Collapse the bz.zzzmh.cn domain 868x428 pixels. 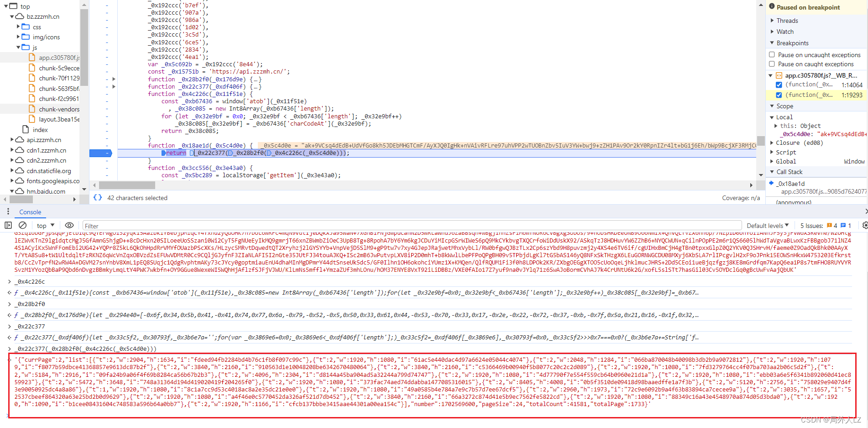12,16
